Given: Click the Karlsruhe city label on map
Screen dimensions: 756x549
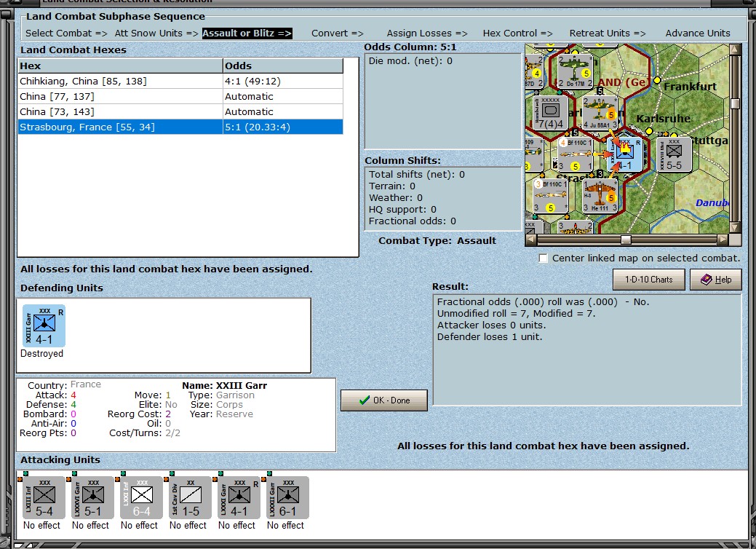Looking at the screenshot, I should (663, 119).
